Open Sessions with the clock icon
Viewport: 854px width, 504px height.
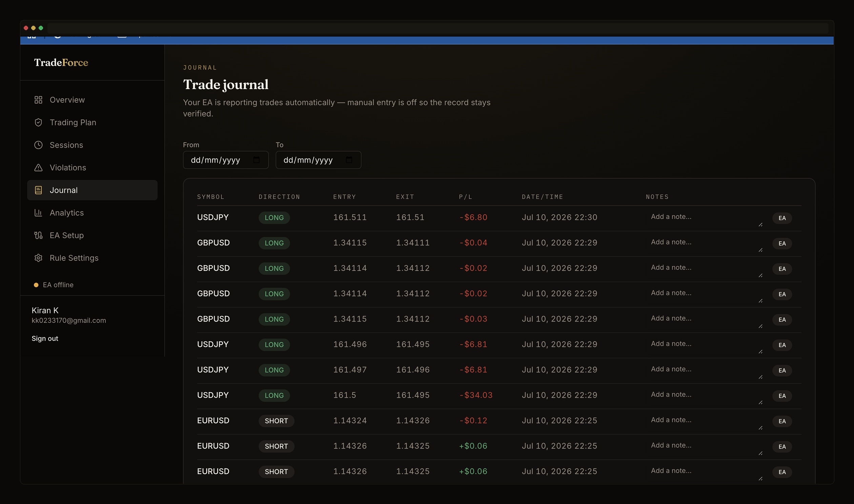pyautogui.click(x=92, y=145)
